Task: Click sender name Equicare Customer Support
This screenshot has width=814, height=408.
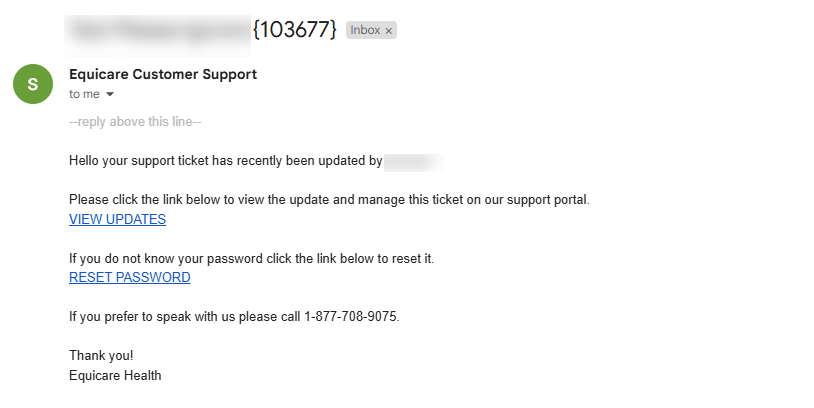Action: pyautogui.click(x=163, y=74)
